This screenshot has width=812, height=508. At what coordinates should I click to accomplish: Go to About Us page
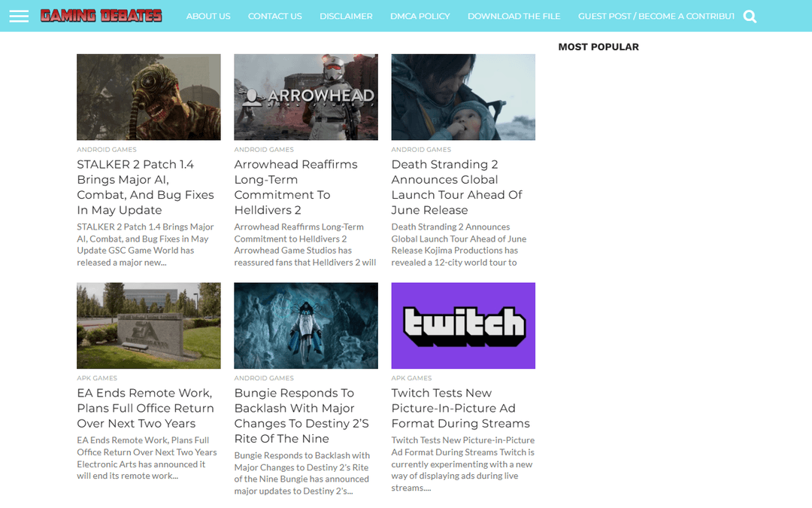pyautogui.click(x=208, y=16)
